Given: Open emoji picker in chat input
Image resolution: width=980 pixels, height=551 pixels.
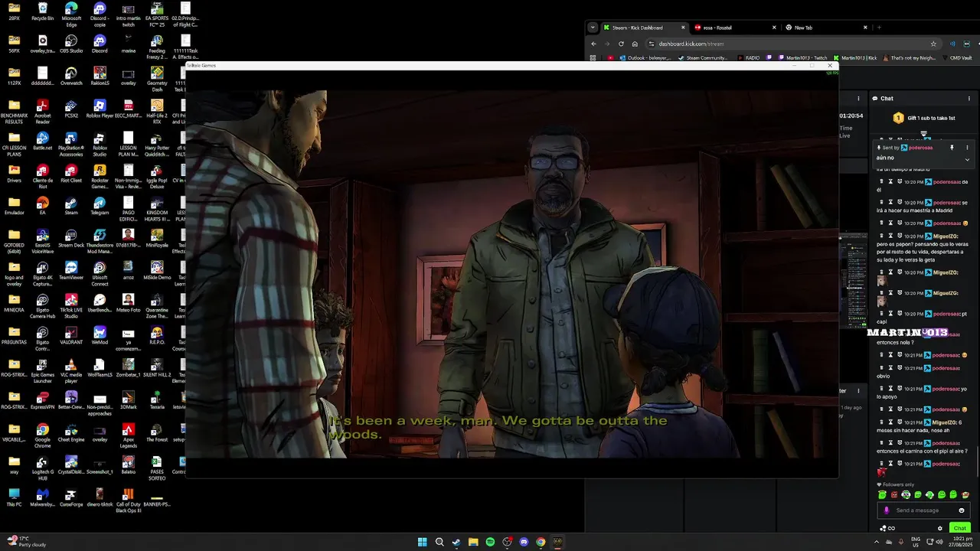Looking at the screenshot, I should click(962, 510).
